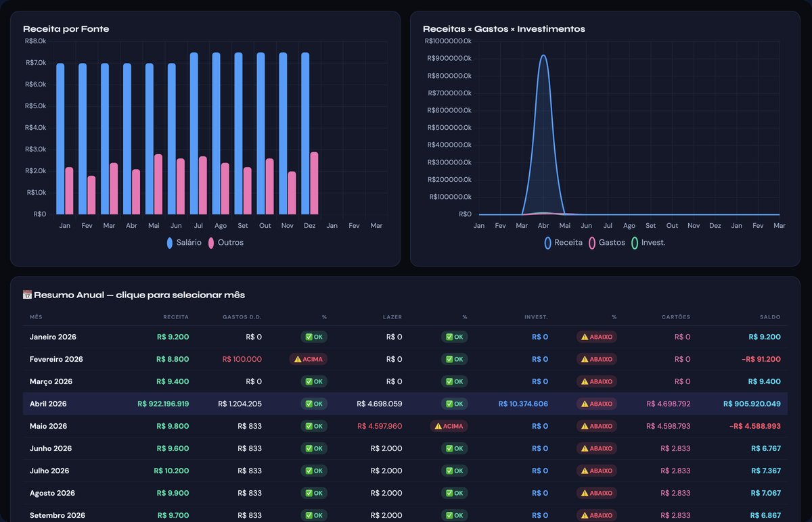Click the R$ 10.374.606 investment value

pos(524,404)
